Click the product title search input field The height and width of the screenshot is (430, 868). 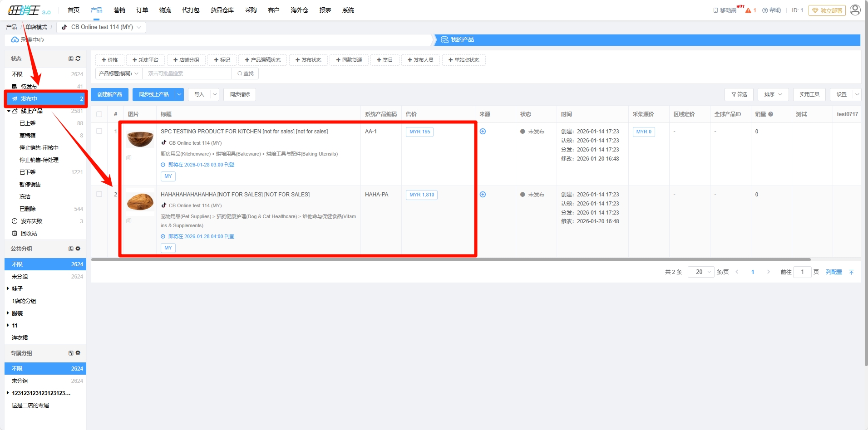coord(187,73)
